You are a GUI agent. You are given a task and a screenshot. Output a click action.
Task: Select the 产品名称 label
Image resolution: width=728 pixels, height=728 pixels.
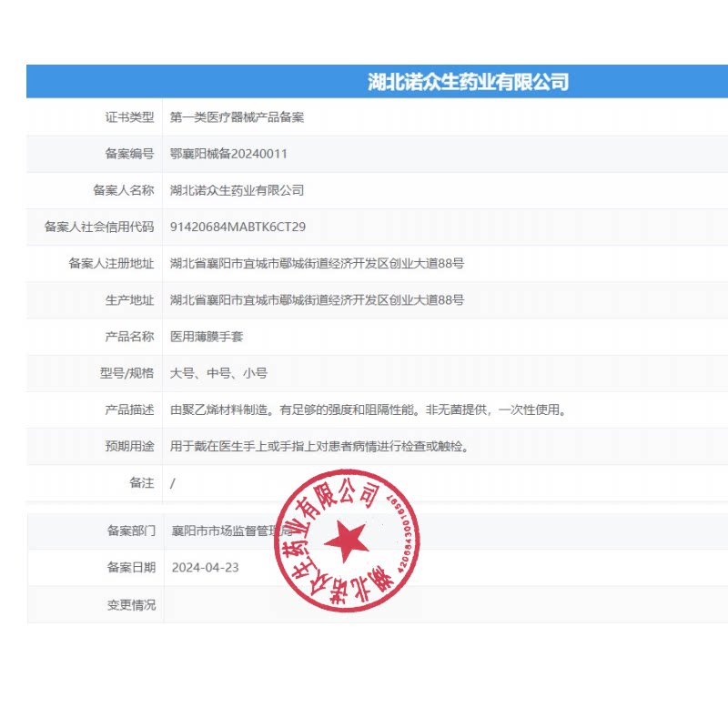(x=129, y=336)
